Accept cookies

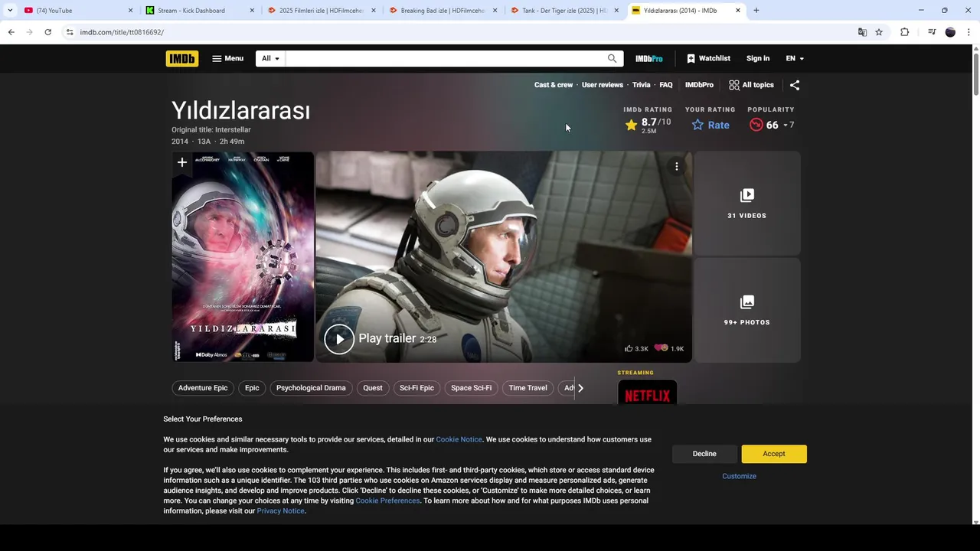point(774,454)
